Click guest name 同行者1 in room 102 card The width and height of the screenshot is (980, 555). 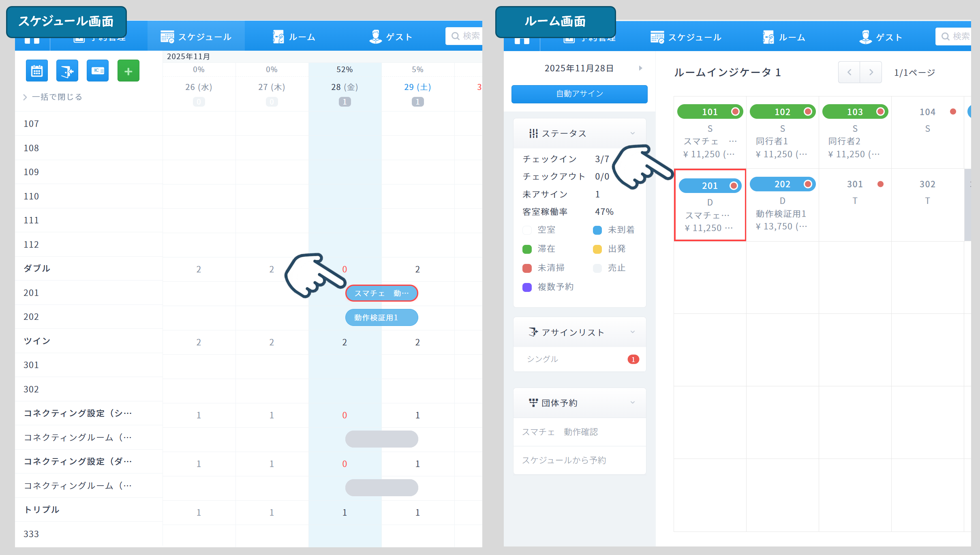(772, 141)
